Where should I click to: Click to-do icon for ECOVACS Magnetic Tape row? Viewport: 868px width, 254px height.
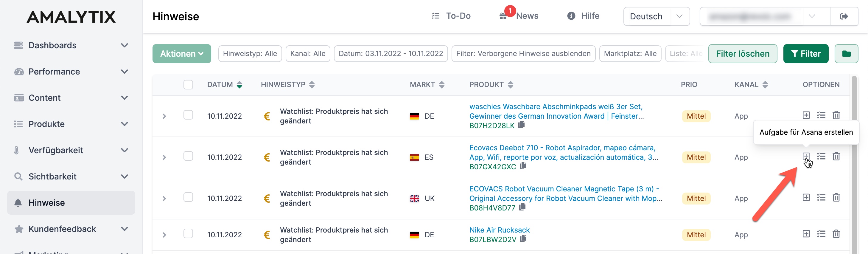click(821, 197)
